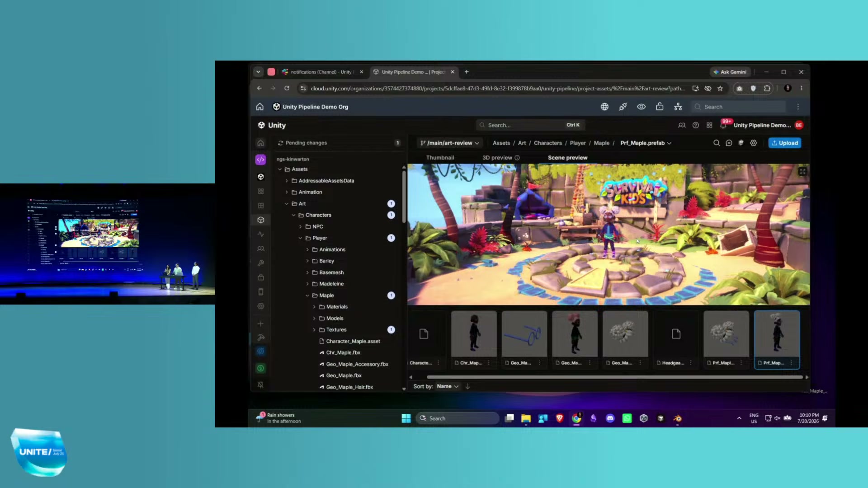
Task: Click the green dollar icon in sidebar
Action: [x=260, y=369]
